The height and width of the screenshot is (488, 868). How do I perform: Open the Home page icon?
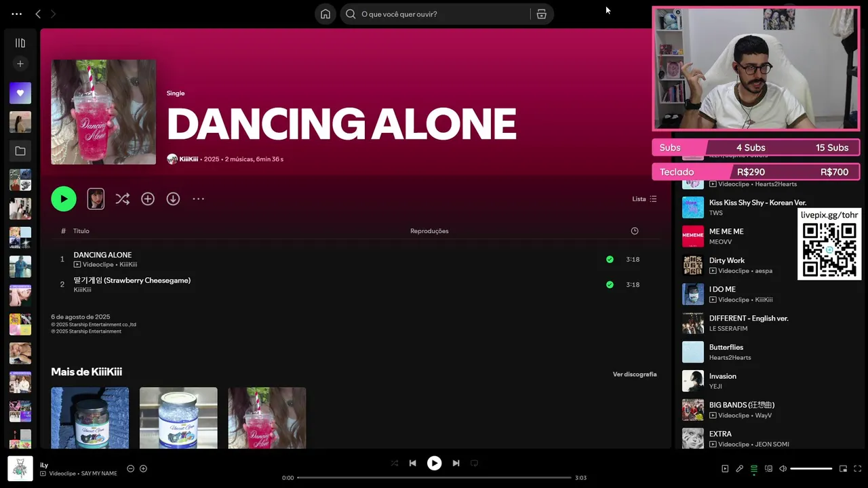coord(325,14)
